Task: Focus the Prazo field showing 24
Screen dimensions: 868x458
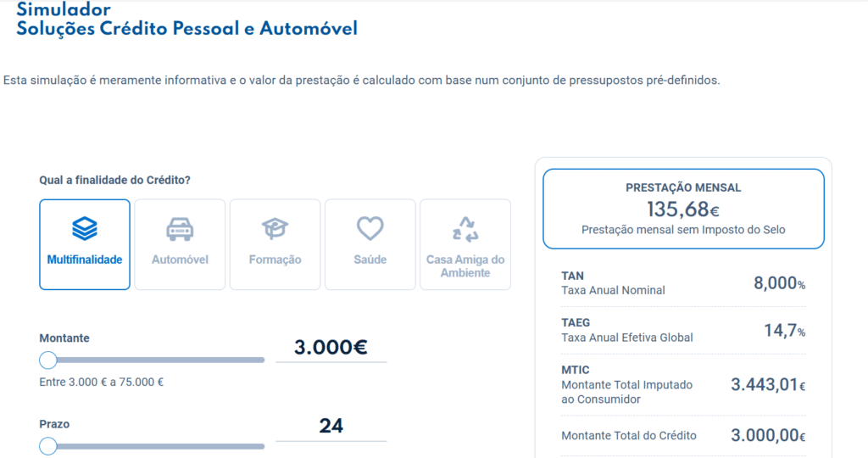Action: pyautogui.click(x=331, y=426)
